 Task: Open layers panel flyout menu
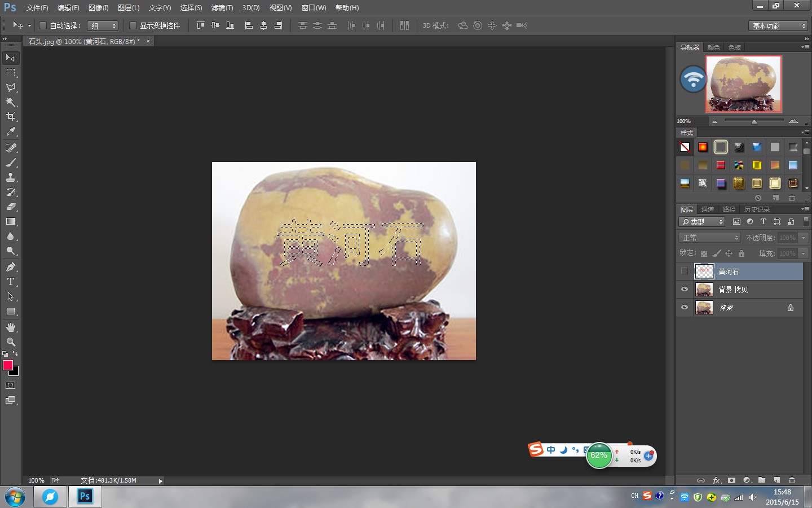tap(805, 209)
